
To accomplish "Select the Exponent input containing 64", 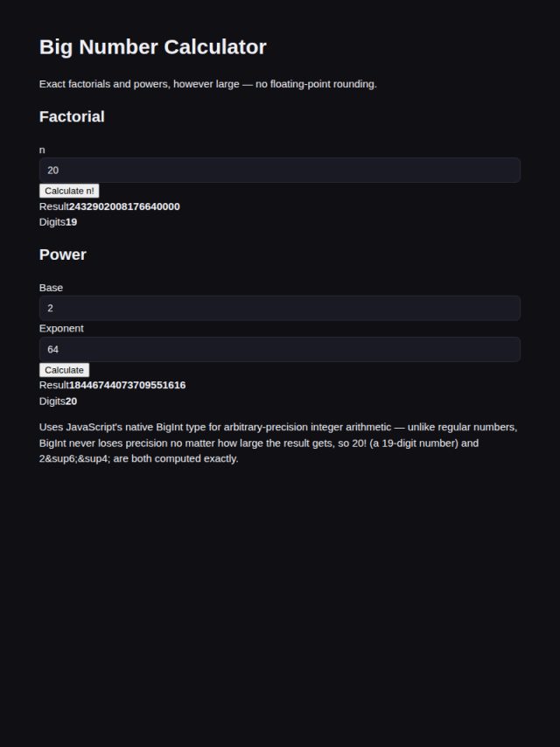I will coord(280,349).
